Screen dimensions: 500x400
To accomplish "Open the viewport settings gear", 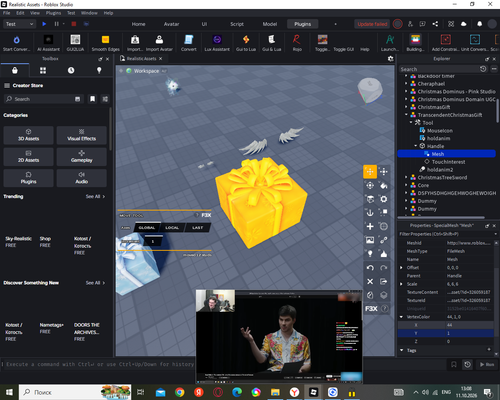I will point(391,59).
